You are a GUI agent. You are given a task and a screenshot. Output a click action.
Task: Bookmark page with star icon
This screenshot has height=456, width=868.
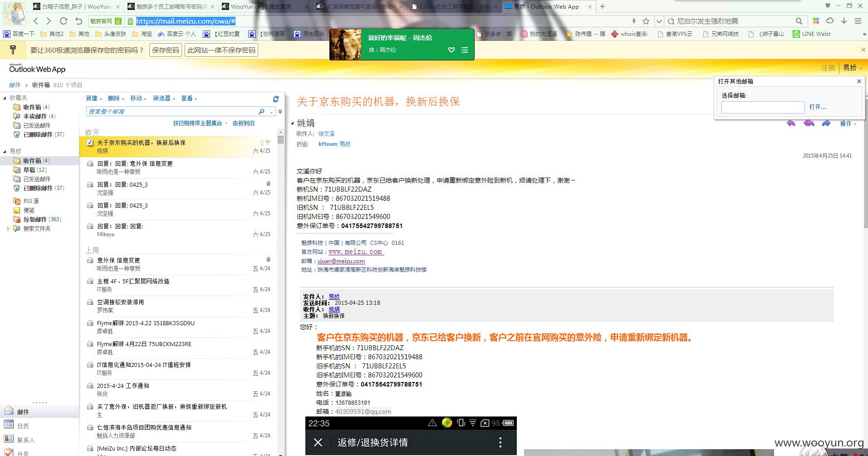click(x=646, y=21)
